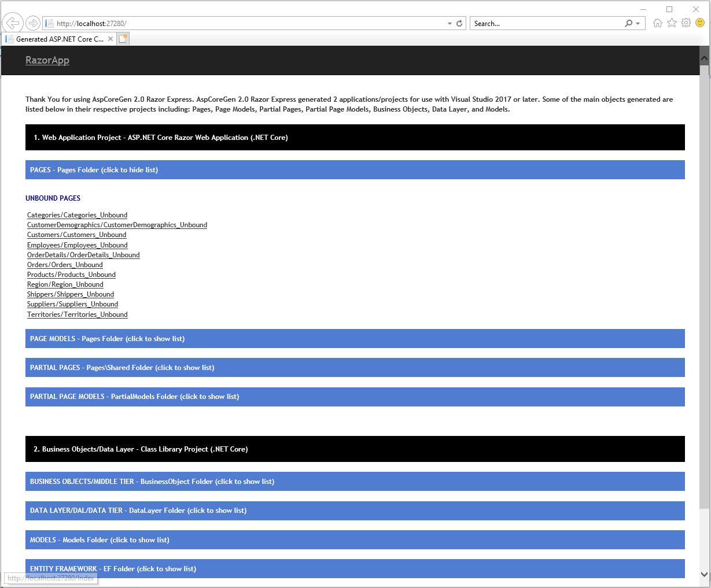This screenshot has height=588, width=711.
Task: Open Products/Products_Unbound link
Action: [71, 275]
